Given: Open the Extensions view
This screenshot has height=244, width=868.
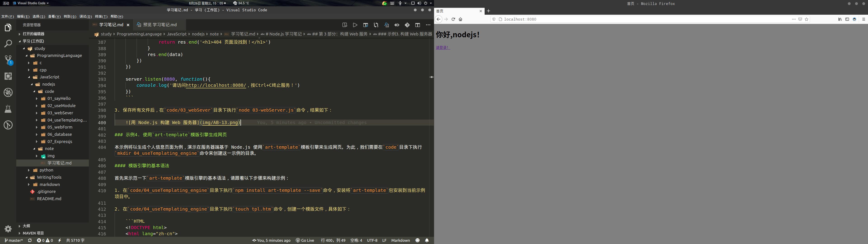Looking at the screenshot, I should tap(8, 76).
